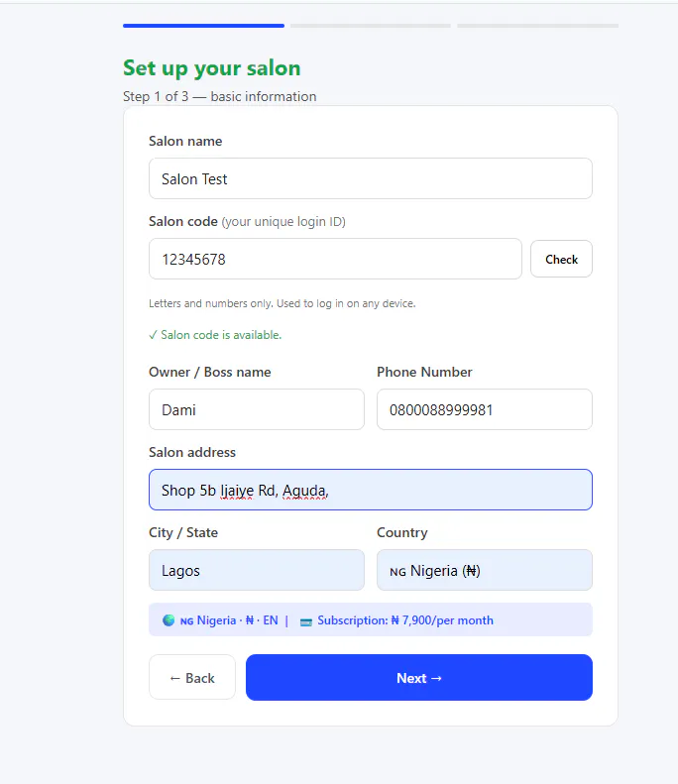
Task: Click into the Salon code field
Action: (x=335, y=259)
